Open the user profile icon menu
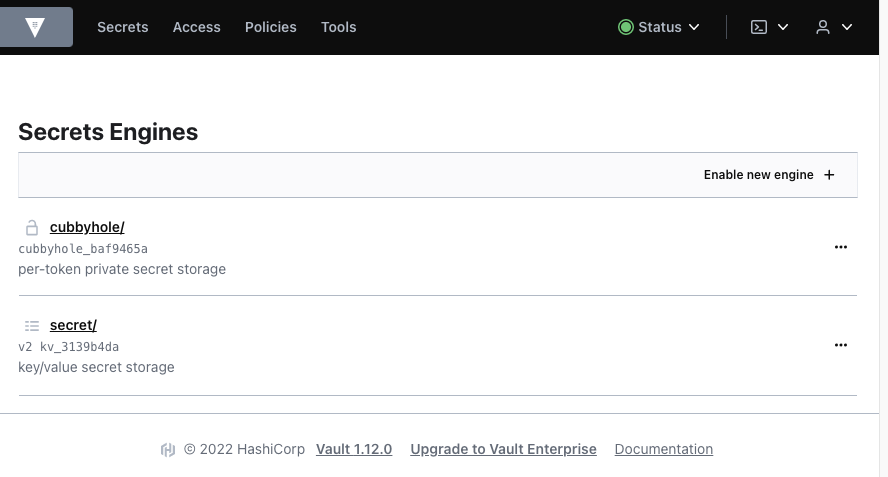This screenshot has width=888, height=477. (823, 27)
